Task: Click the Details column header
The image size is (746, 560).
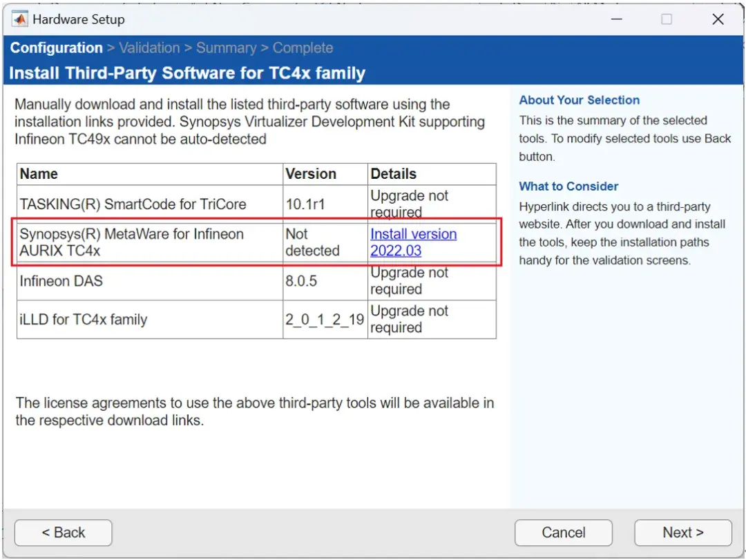Action: (392, 173)
